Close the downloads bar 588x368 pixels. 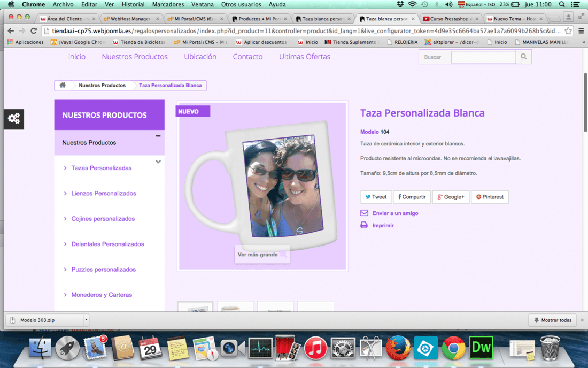[x=582, y=320]
